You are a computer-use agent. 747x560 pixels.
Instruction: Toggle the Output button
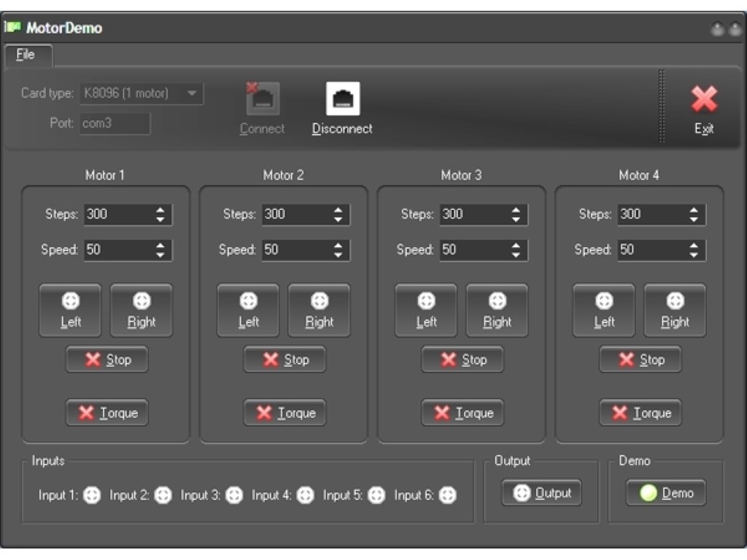pyautogui.click(x=541, y=493)
